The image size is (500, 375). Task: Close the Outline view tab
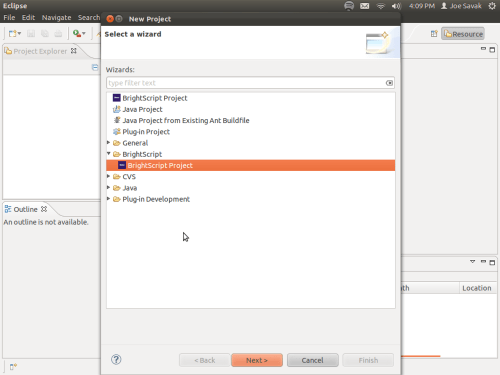pyautogui.click(x=44, y=209)
